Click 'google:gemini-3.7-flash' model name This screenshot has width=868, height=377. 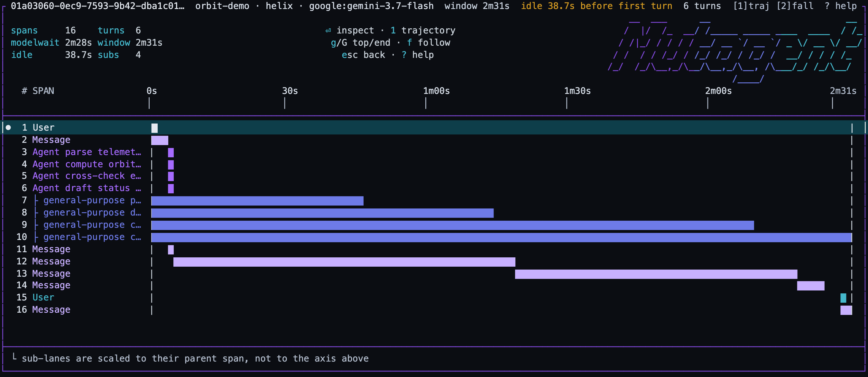371,6
